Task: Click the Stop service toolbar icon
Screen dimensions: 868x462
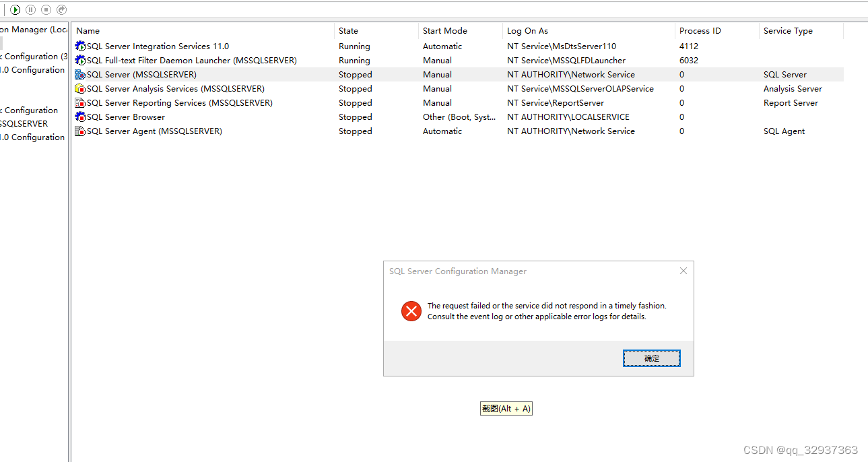Action: point(45,9)
